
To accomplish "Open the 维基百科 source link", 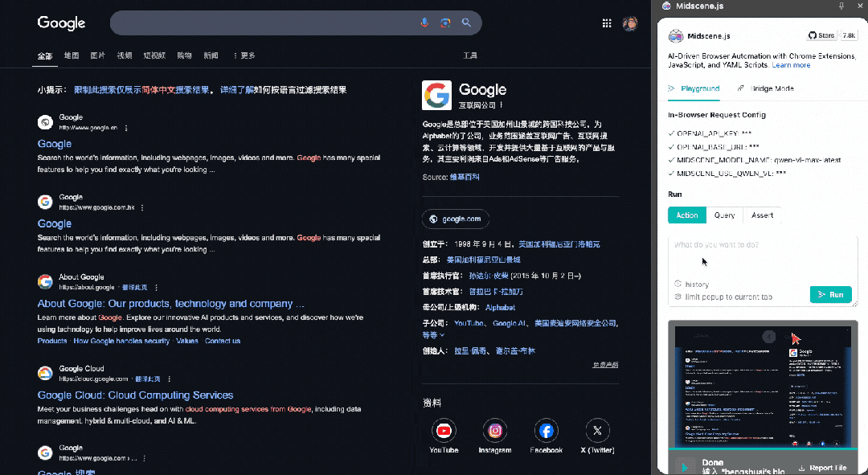I will (465, 177).
